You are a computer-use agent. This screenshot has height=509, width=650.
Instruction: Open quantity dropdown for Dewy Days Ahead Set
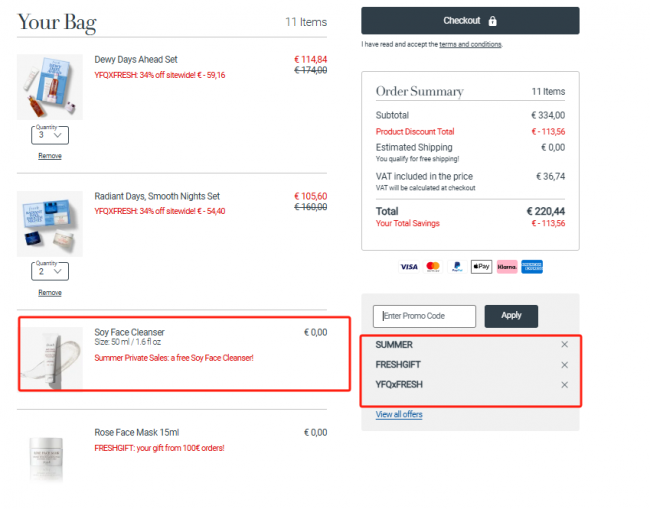pos(50,135)
